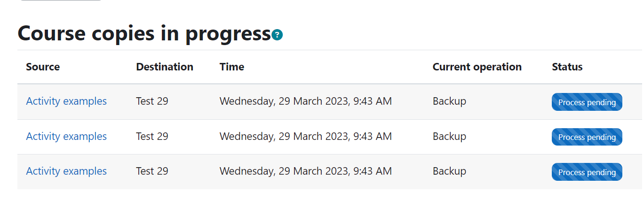Click Backup operation text in second row

[x=449, y=136]
